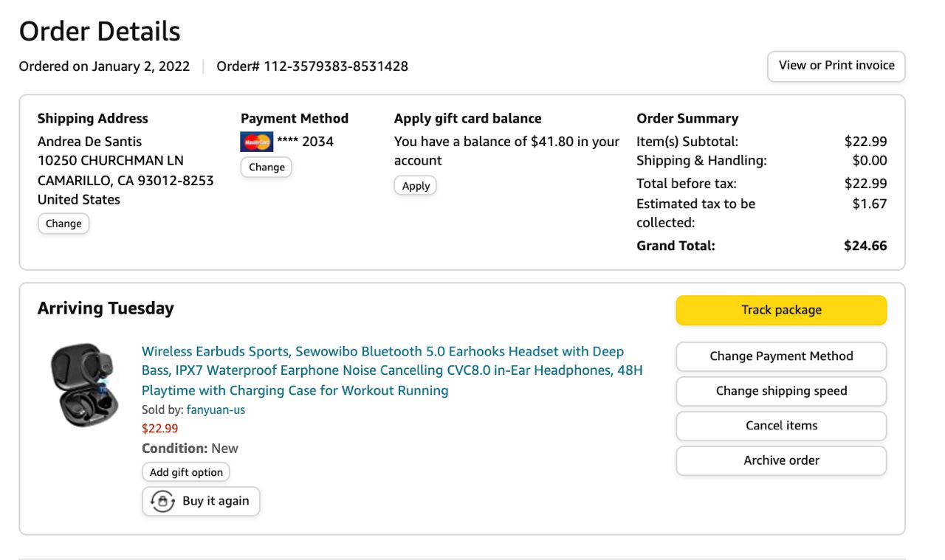The width and height of the screenshot is (945, 560).
Task: Click the masked card number ending 2034
Action: (305, 142)
